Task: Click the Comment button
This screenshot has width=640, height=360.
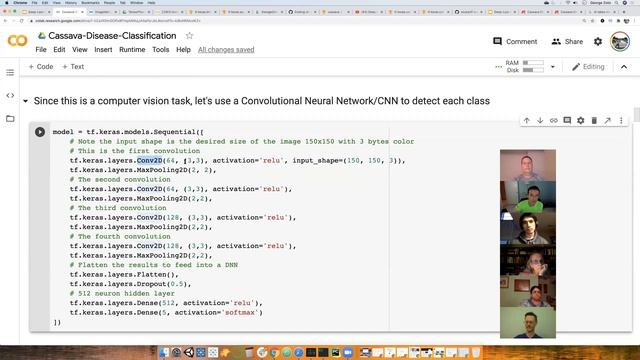Action: 515,42
